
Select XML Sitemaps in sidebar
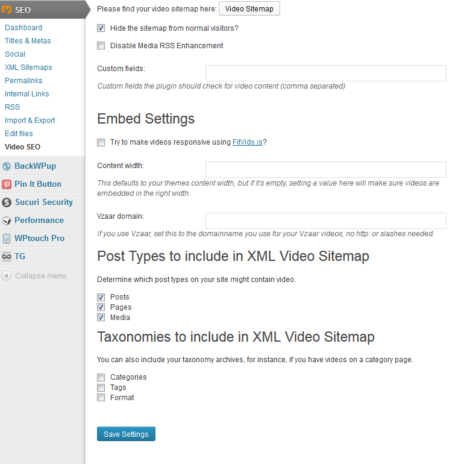click(x=28, y=67)
